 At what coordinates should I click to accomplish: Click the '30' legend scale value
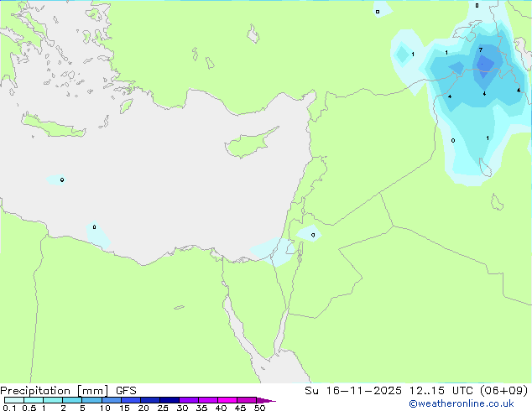click(182, 408)
